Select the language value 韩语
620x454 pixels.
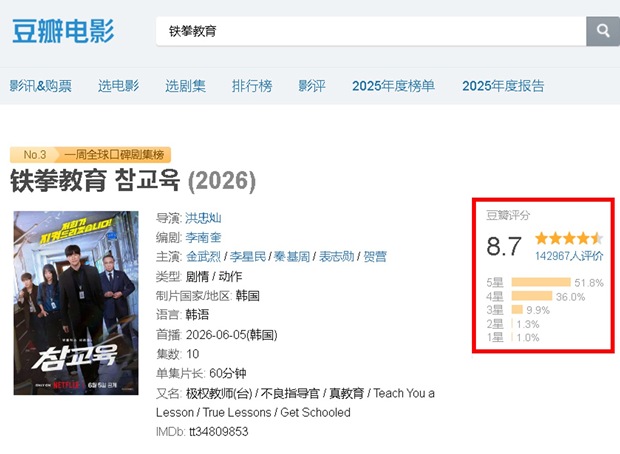197,315
